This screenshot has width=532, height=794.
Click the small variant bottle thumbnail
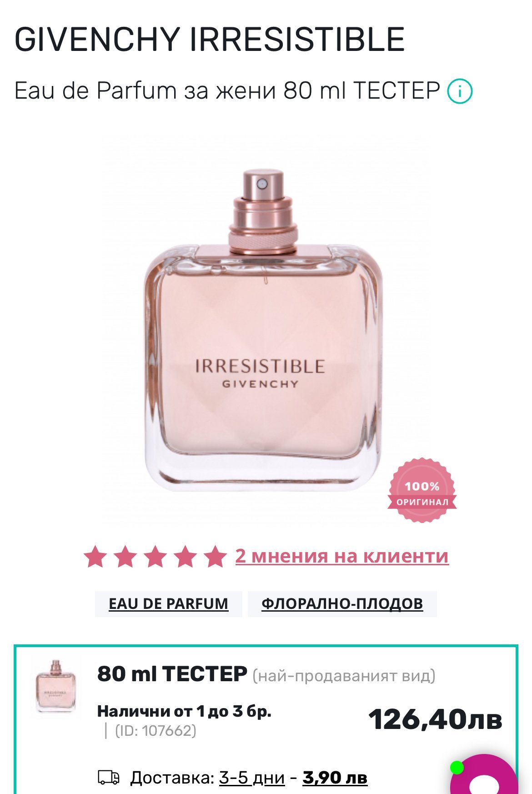55,687
